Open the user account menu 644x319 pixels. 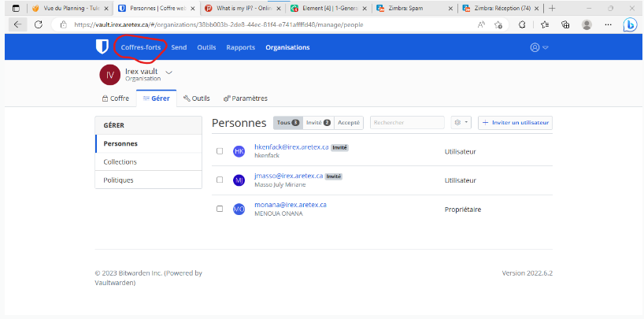tap(539, 47)
